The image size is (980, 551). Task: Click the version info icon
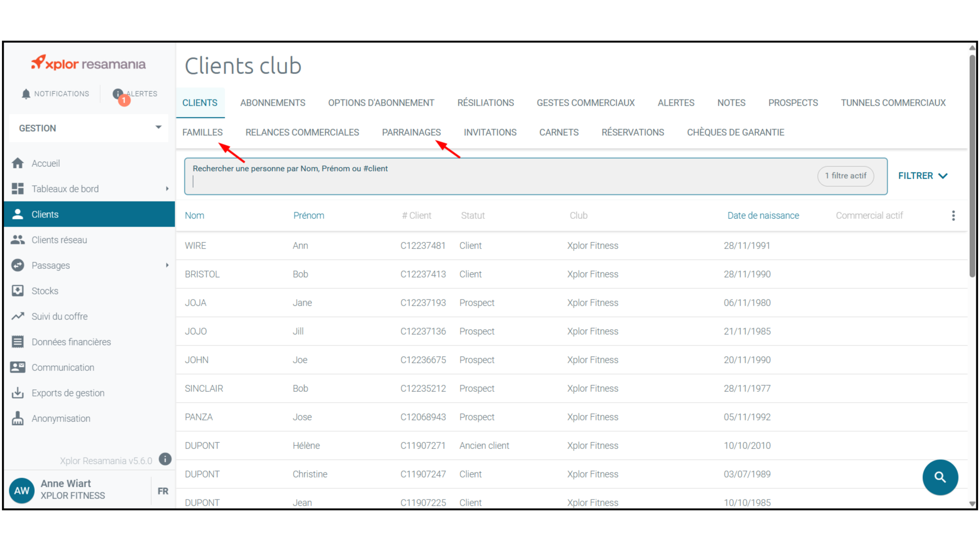tap(165, 459)
